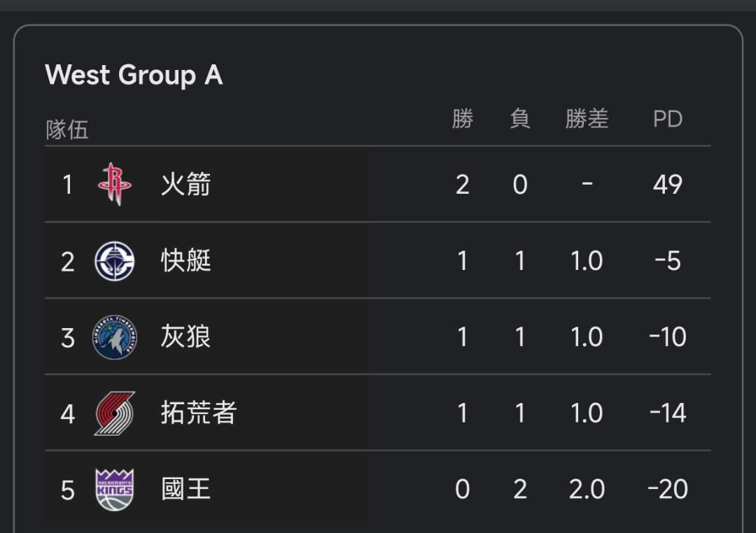Viewport: 756px width, 533px height.
Task: Click the Timberwolves team logo
Action: (x=115, y=337)
